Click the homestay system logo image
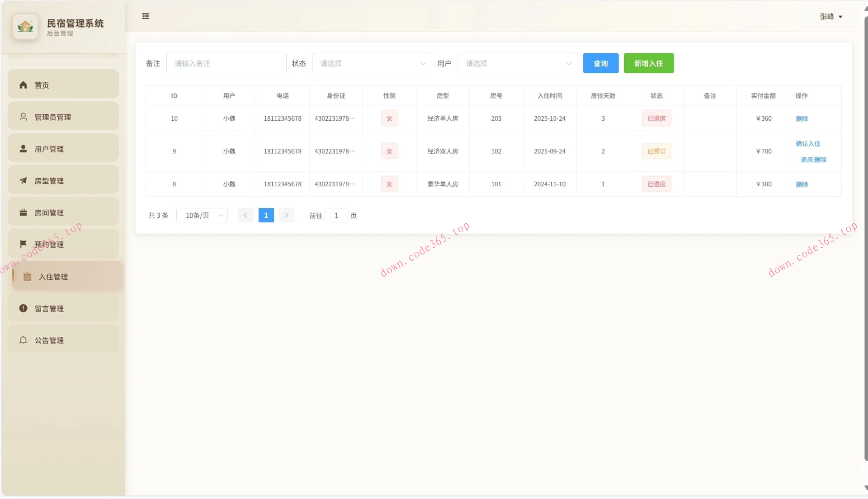868x499 pixels. pyautogui.click(x=25, y=27)
